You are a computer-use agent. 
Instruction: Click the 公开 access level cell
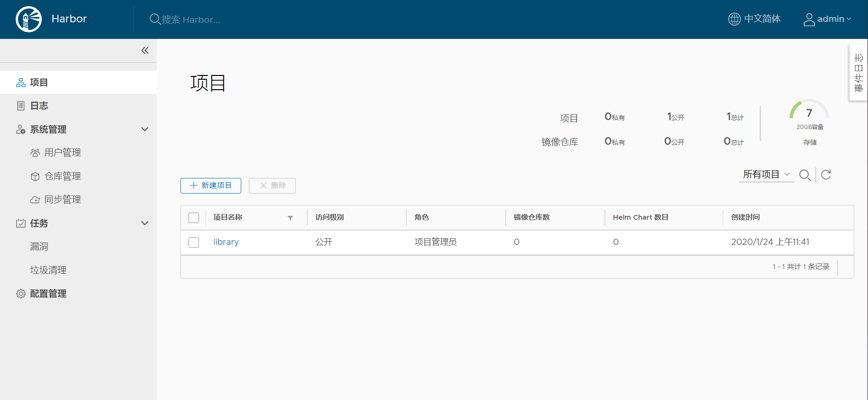(324, 242)
